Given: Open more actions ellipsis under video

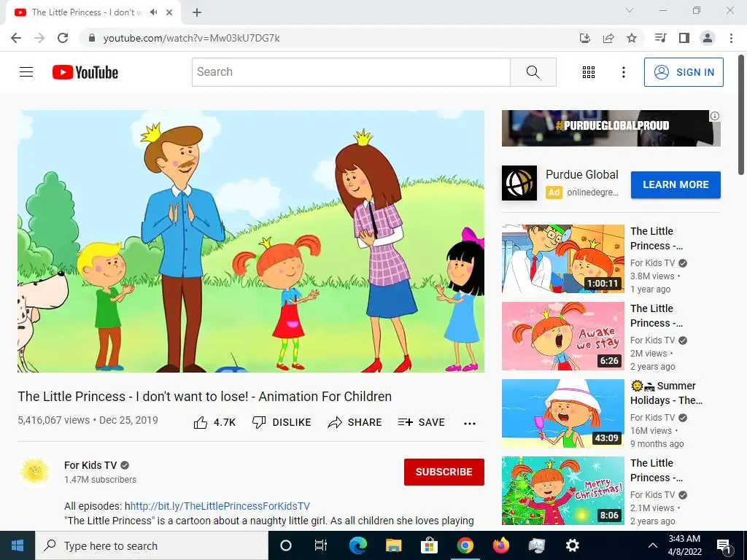Looking at the screenshot, I should (x=470, y=424).
